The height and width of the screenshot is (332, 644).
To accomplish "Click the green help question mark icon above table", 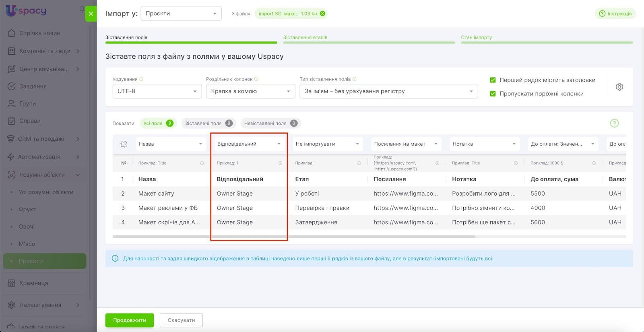I will tap(614, 123).
